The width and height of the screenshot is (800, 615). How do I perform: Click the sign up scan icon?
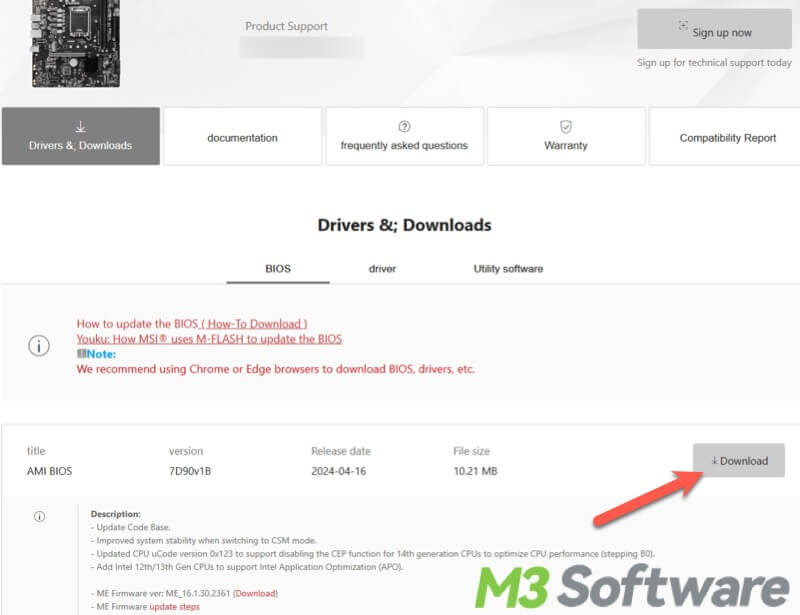coord(683,25)
